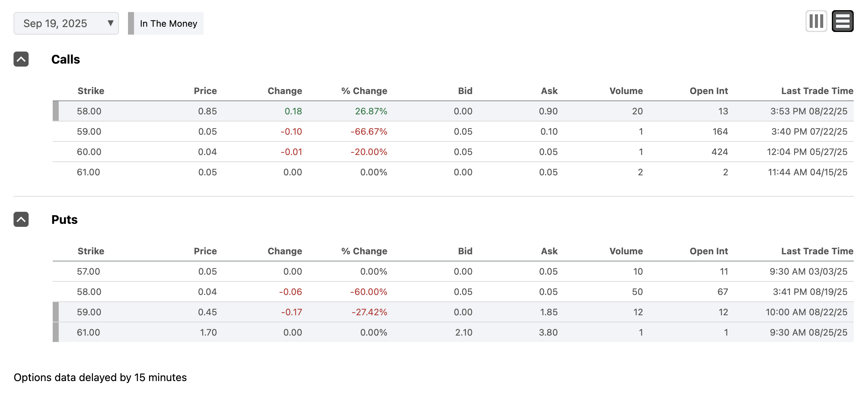Click the 26.87% change value in calls
Viewport: 868px width, 395px height.
371,111
